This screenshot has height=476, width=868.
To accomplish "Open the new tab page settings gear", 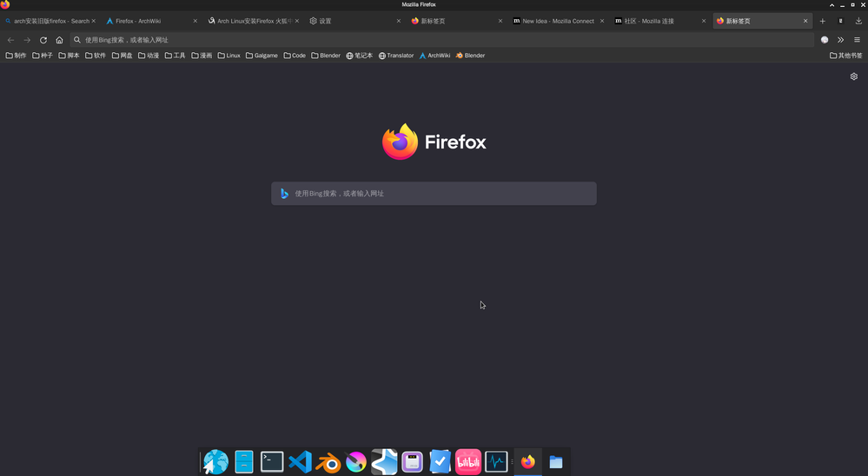I will pyautogui.click(x=853, y=76).
